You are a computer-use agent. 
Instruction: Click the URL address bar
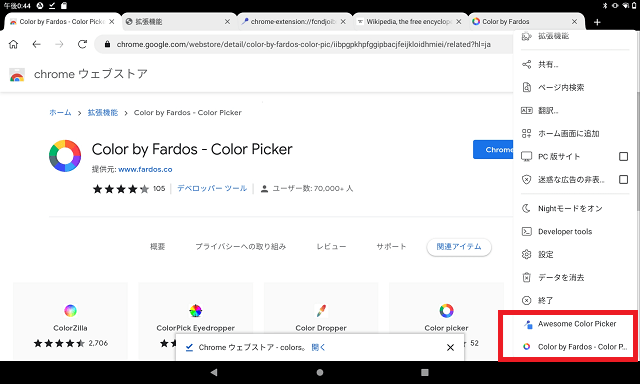tap(304, 44)
